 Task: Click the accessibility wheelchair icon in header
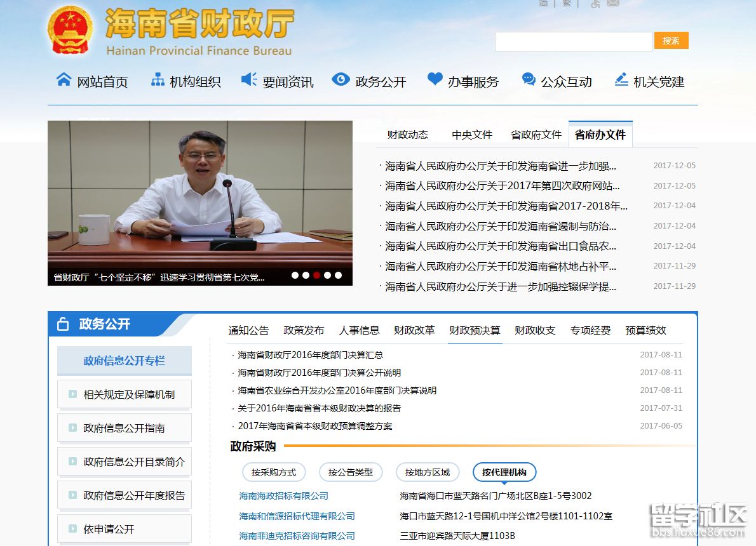pos(595,5)
